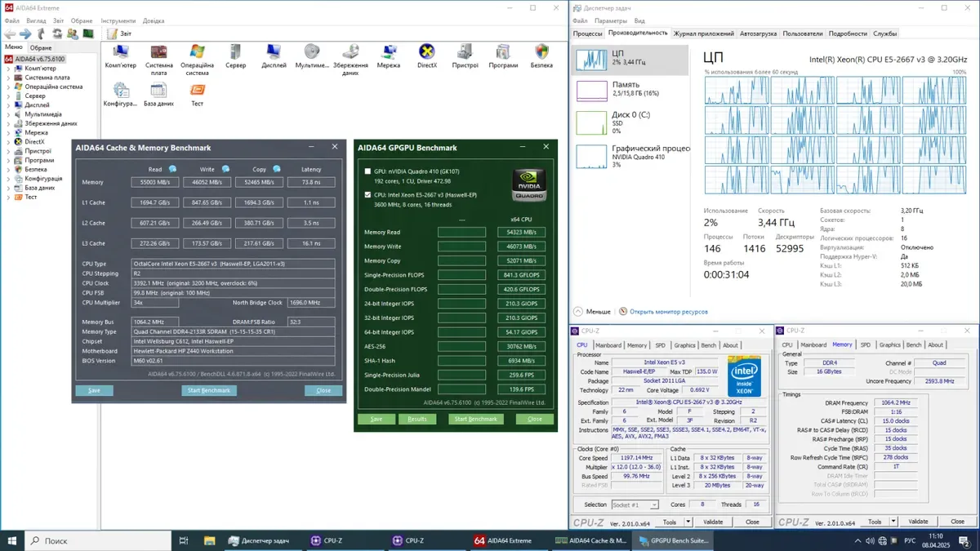Click the Windows Start button
The image size is (980, 551).
pyautogui.click(x=12, y=540)
